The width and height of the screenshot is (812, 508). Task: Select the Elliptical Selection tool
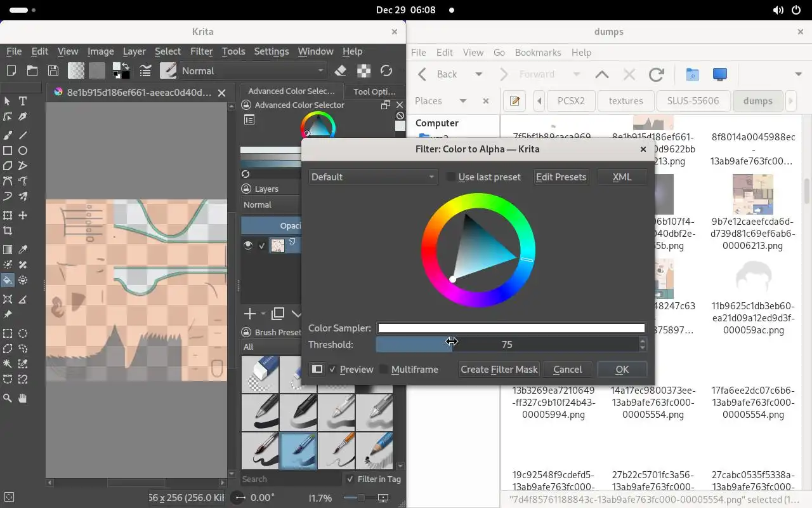point(23,333)
